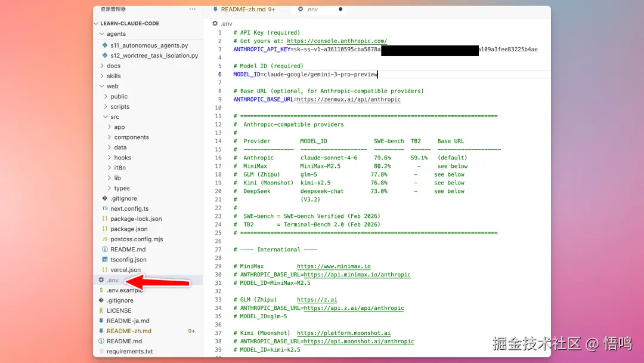Open the https://z.ai link

click(x=317, y=300)
